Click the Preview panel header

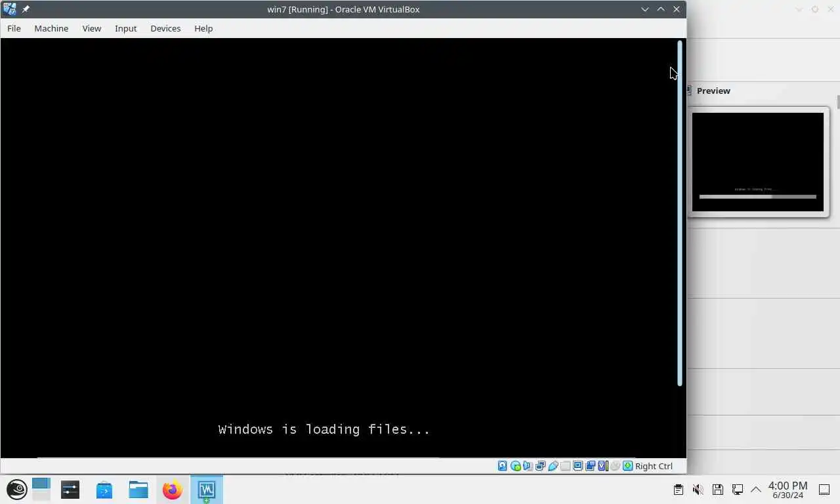coord(713,91)
